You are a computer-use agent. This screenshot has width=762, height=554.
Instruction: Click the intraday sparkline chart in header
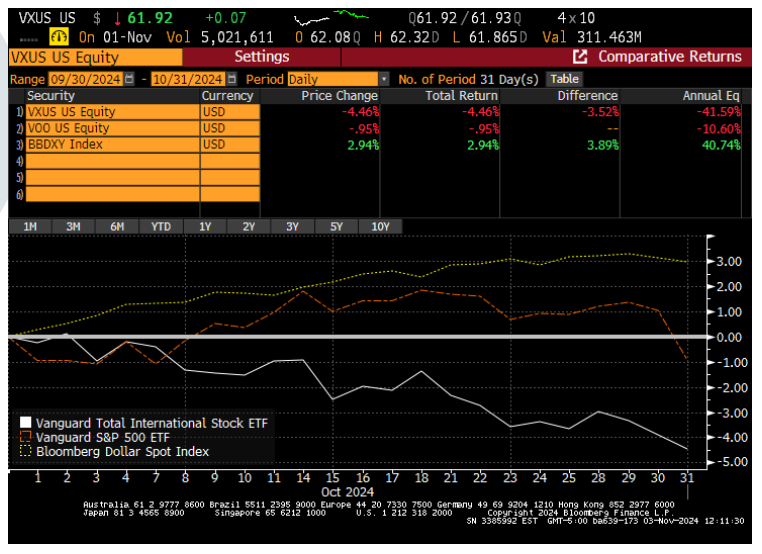pos(331,18)
